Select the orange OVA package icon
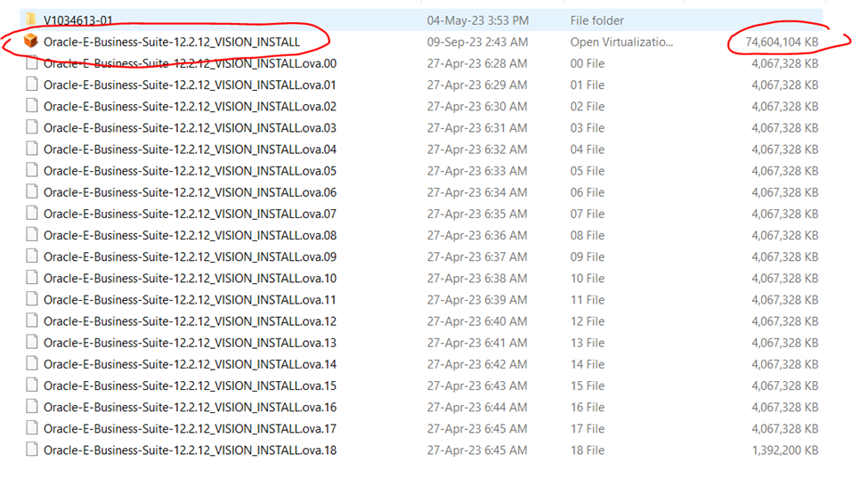The height and width of the screenshot is (495, 868). point(31,41)
